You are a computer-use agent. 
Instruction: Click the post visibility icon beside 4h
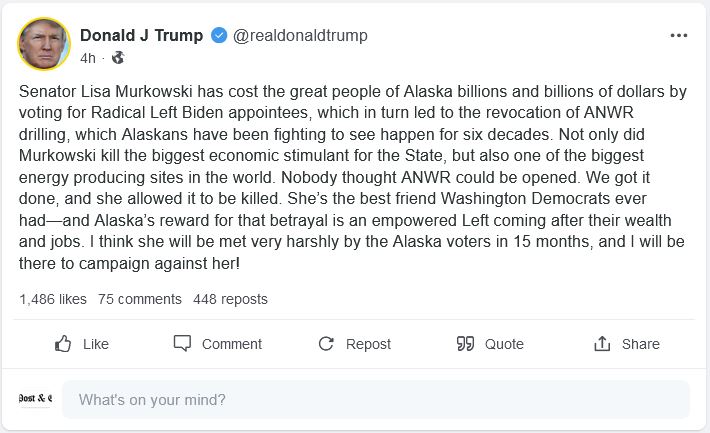(x=118, y=58)
